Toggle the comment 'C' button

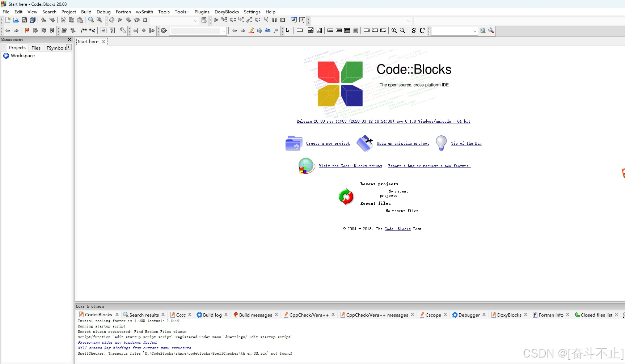coord(422,31)
